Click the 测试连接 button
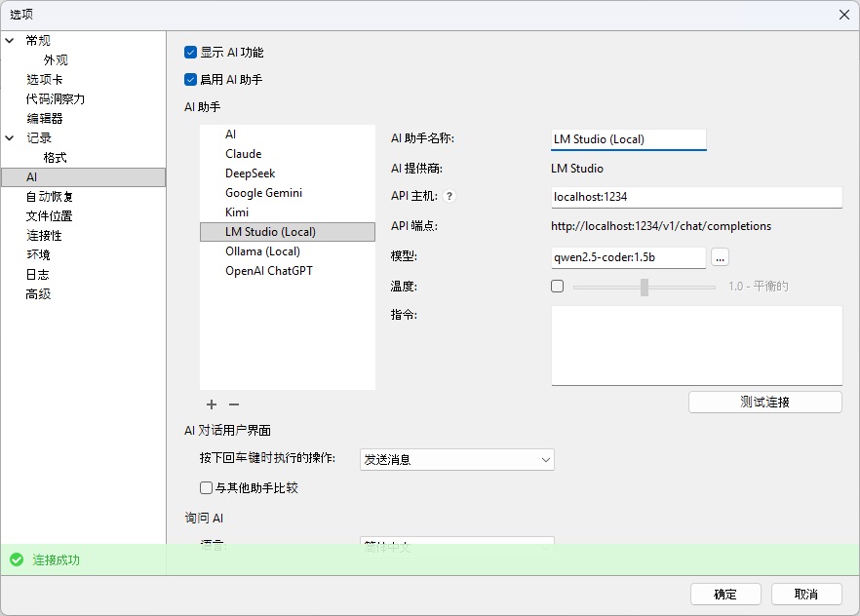The height and width of the screenshot is (616, 860). (765, 403)
